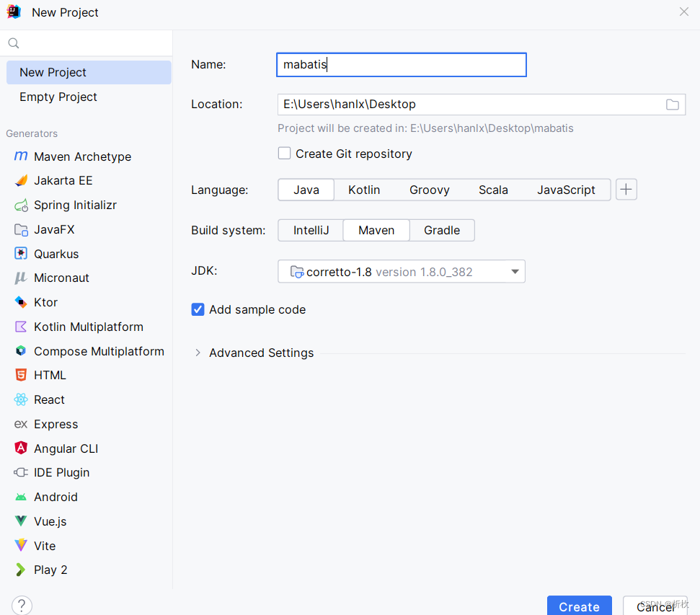Click the search magnifier icon

point(14,43)
